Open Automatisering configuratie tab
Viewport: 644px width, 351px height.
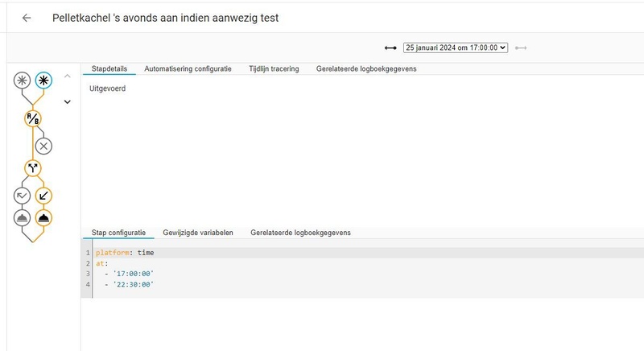(x=188, y=68)
